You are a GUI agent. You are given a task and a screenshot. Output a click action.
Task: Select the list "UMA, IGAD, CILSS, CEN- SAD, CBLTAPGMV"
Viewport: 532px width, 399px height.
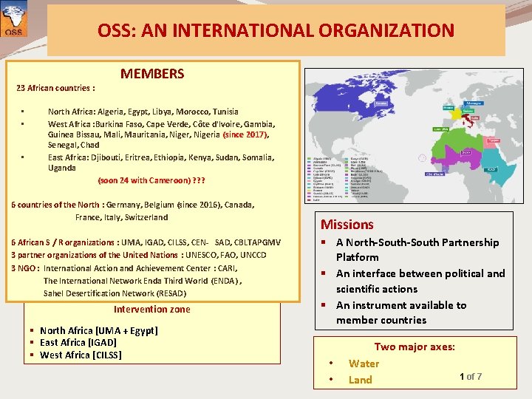point(201,242)
